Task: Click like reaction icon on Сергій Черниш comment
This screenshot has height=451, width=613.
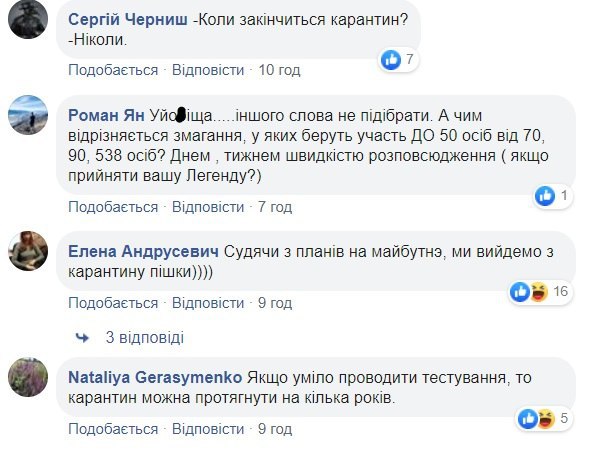Action: (x=391, y=61)
